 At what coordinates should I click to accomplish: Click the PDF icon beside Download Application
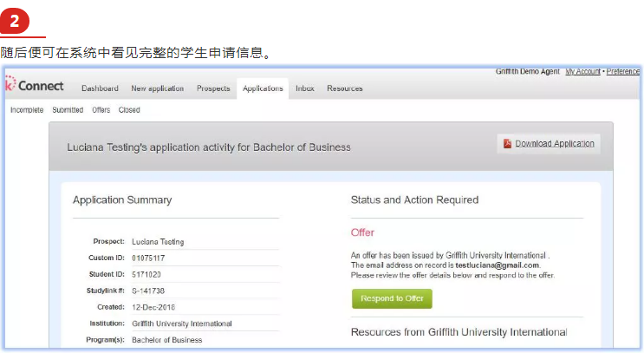508,143
